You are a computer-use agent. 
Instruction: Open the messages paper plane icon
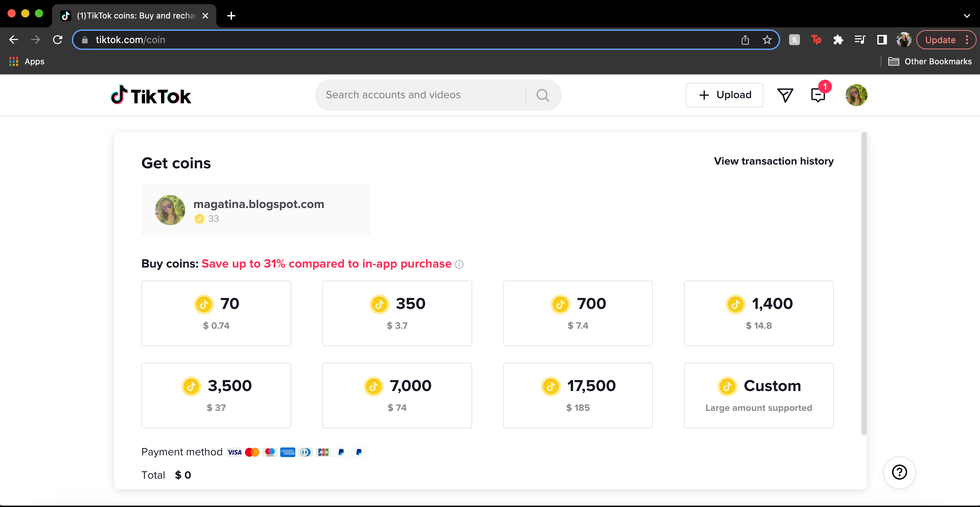click(x=785, y=95)
